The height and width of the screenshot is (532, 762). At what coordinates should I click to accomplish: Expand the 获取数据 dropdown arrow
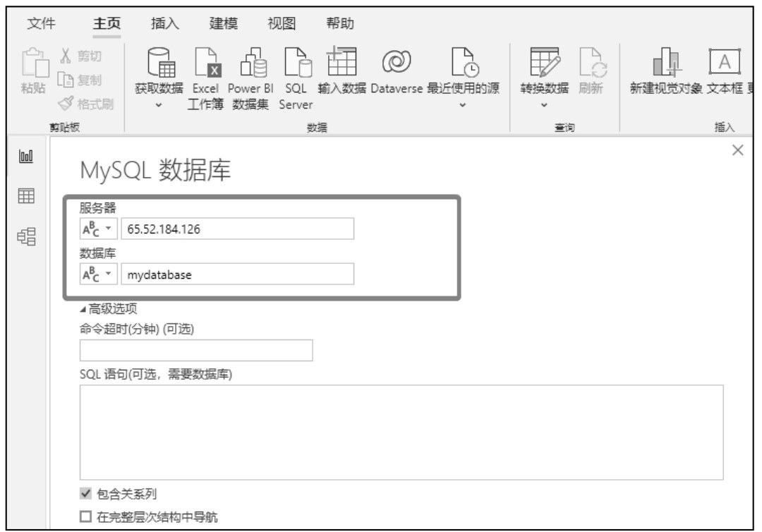click(x=159, y=105)
